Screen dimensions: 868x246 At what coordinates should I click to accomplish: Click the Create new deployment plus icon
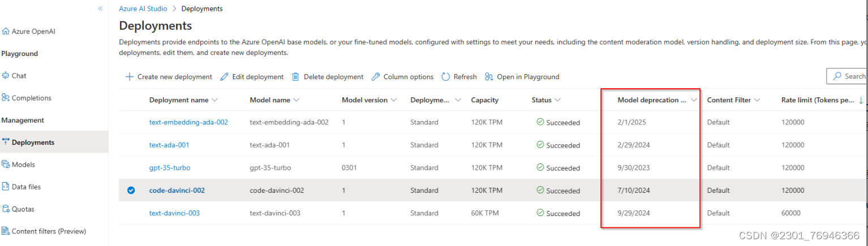130,77
